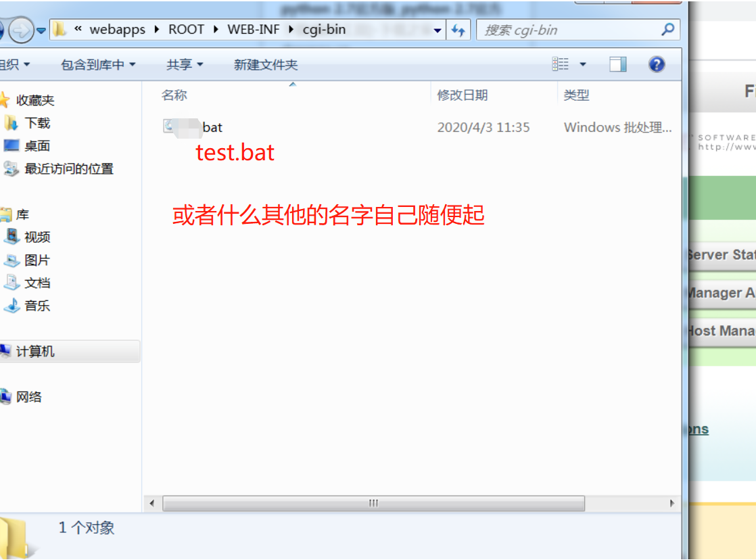
Task: Select 库 in the navigation pane
Action: click(23, 214)
